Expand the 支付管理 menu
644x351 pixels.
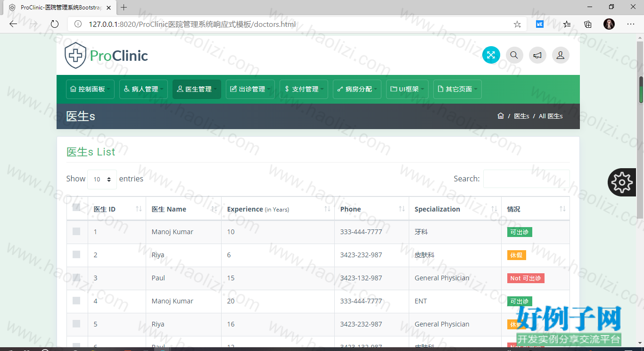304,89
